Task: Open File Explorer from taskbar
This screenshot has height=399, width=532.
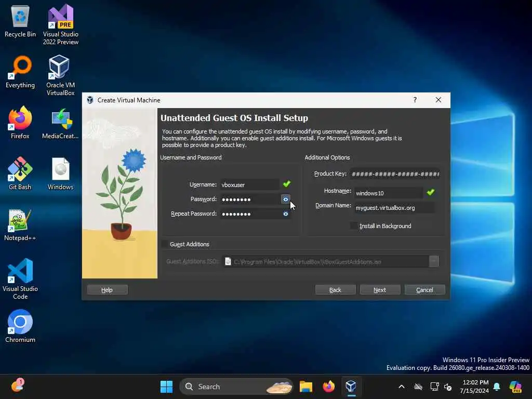Action: [305, 387]
